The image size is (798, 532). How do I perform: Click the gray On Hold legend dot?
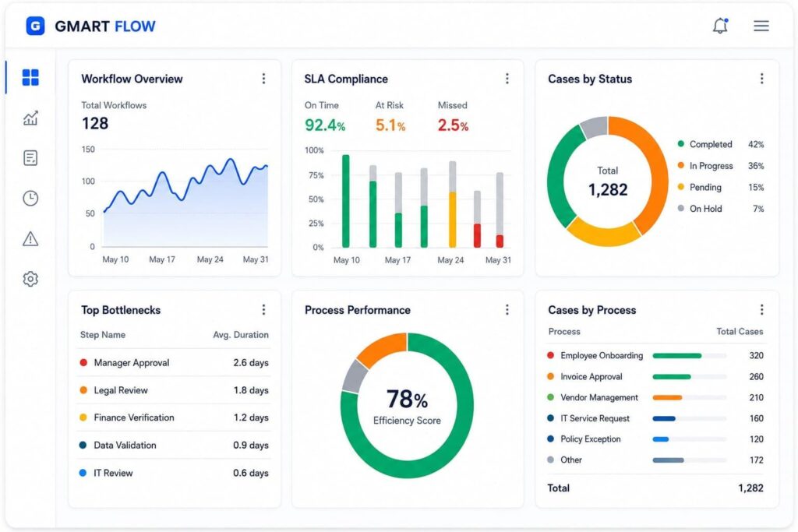[681, 208]
